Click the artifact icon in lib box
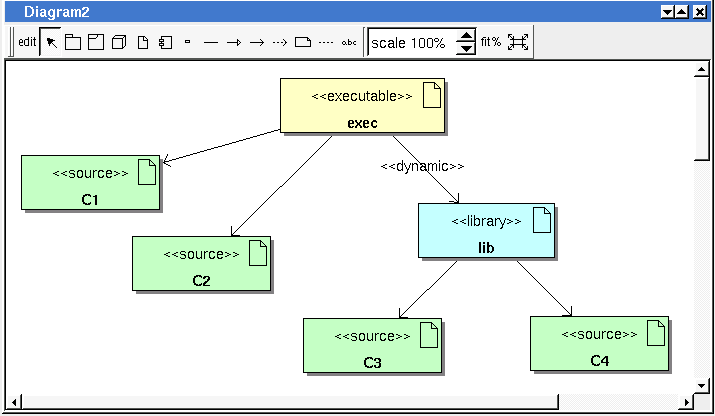The image size is (715, 416). tap(542, 220)
